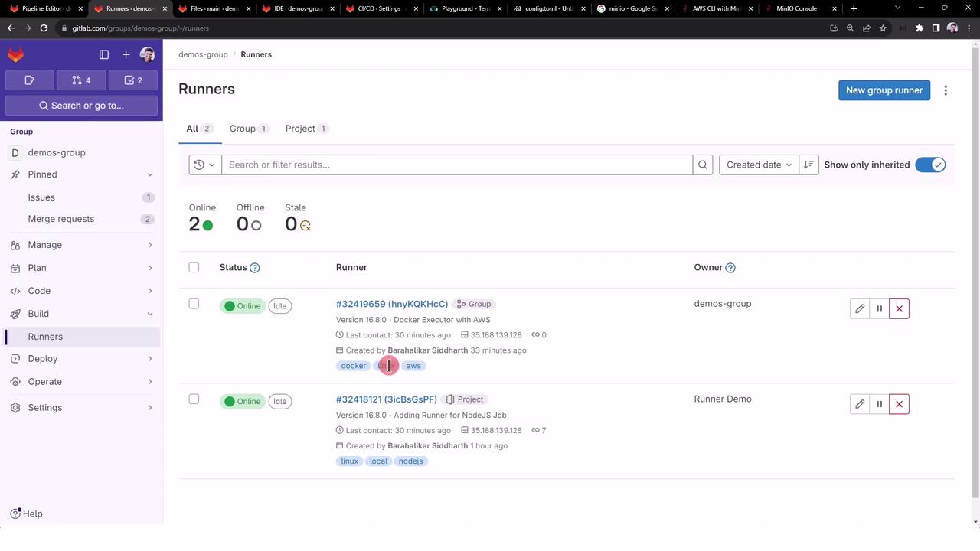980x551 pixels.
Task: Collapse the Pinned section
Action: pos(81,174)
